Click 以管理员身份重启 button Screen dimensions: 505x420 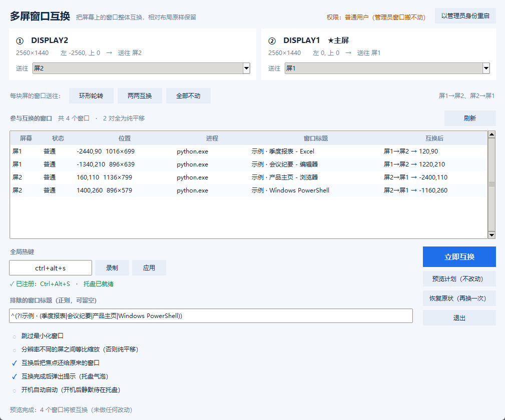point(465,16)
